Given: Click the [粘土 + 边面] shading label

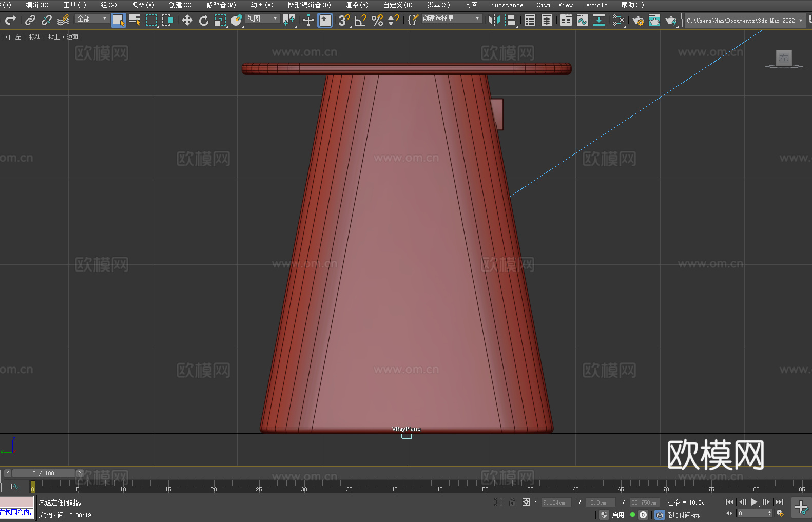Looking at the screenshot, I should pyautogui.click(x=64, y=37).
